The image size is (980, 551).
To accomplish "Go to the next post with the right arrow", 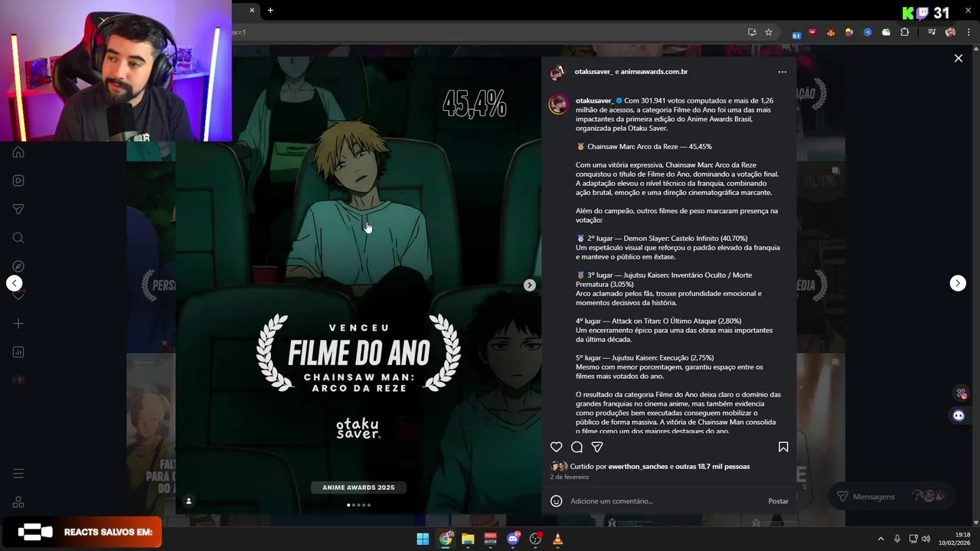I will (958, 283).
